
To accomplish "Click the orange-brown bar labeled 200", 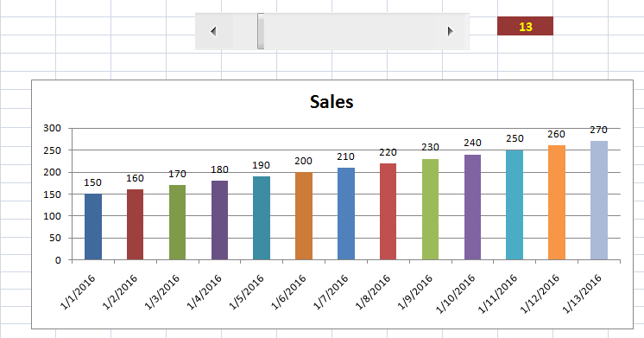I will click(x=304, y=216).
